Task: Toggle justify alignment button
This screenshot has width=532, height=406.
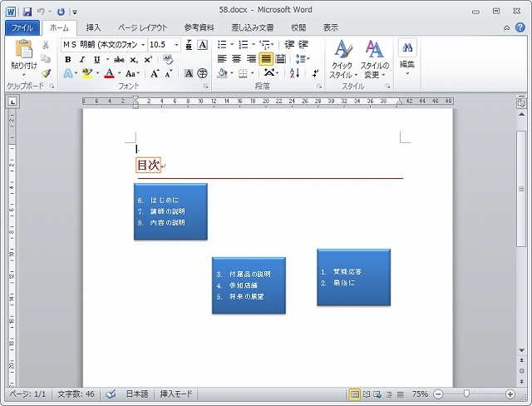Action: tap(266, 59)
